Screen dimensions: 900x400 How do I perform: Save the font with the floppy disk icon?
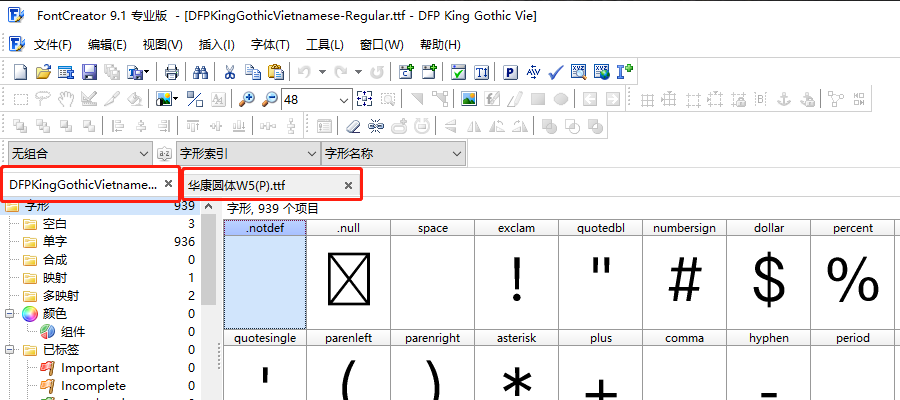pyautogui.click(x=90, y=72)
